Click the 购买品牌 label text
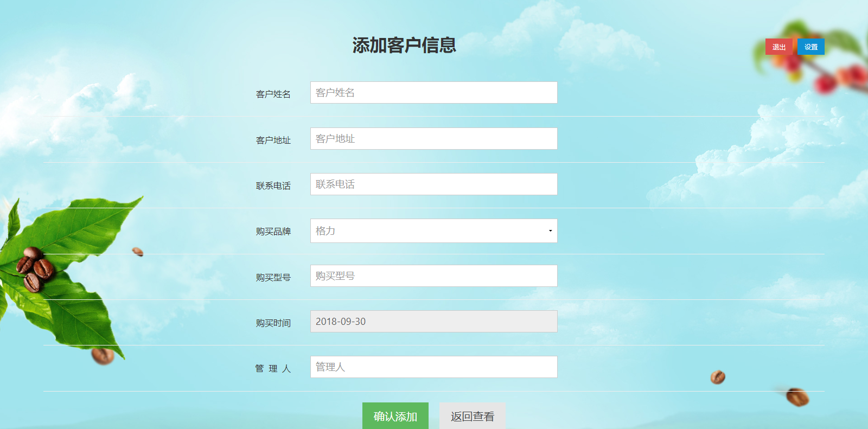868x429 pixels. (x=273, y=232)
